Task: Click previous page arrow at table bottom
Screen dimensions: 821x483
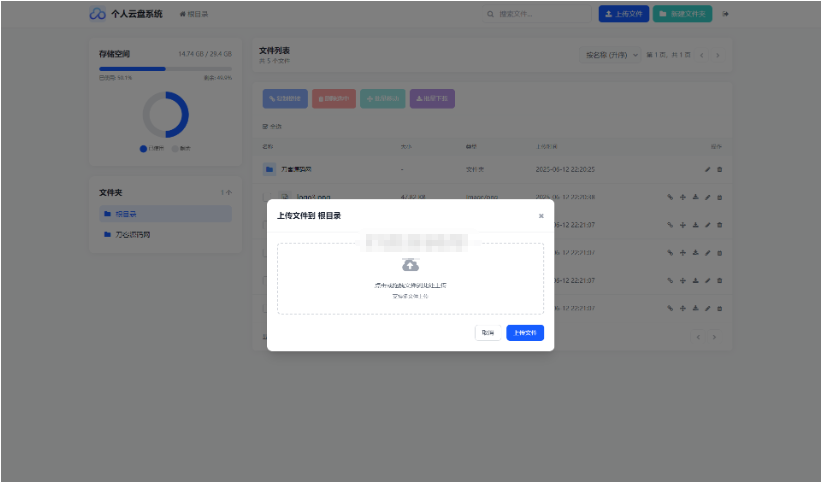Action: [698, 337]
